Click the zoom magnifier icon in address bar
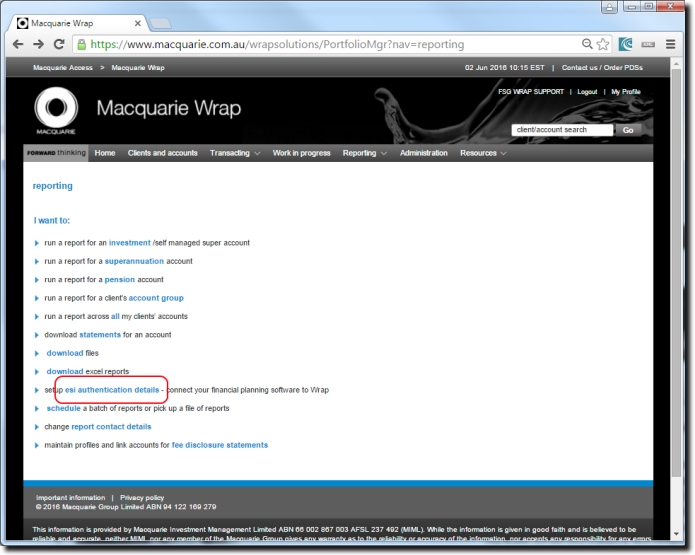The width and height of the screenshot is (695, 555). coord(587,44)
